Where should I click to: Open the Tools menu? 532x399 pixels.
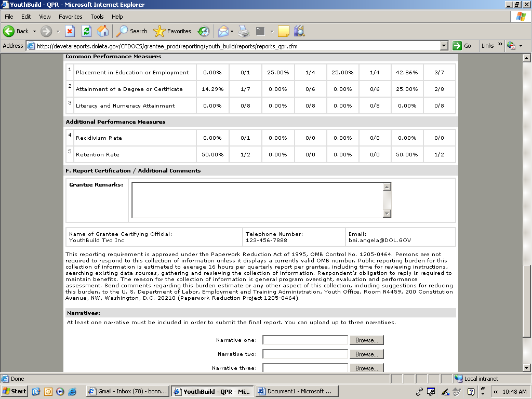97,17
